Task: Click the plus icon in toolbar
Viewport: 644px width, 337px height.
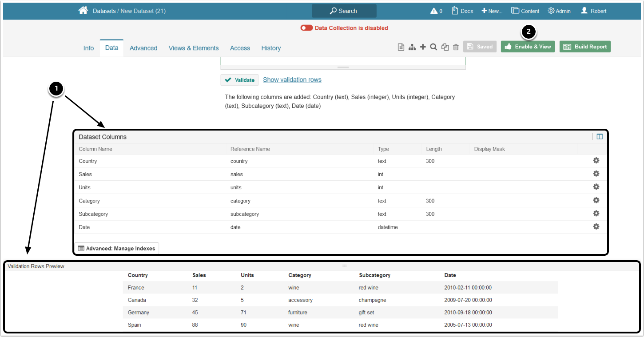Action: [423, 47]
